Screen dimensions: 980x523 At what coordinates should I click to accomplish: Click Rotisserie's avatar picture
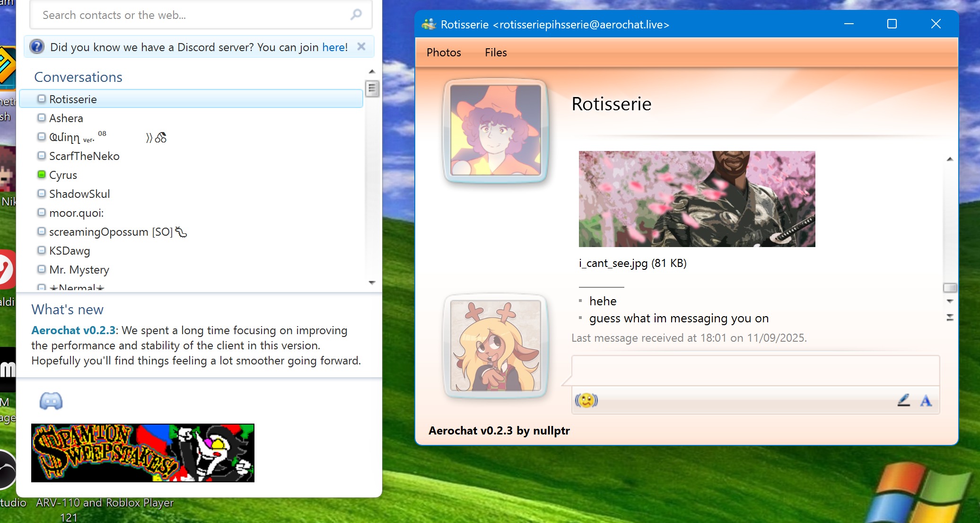point(495,130)
